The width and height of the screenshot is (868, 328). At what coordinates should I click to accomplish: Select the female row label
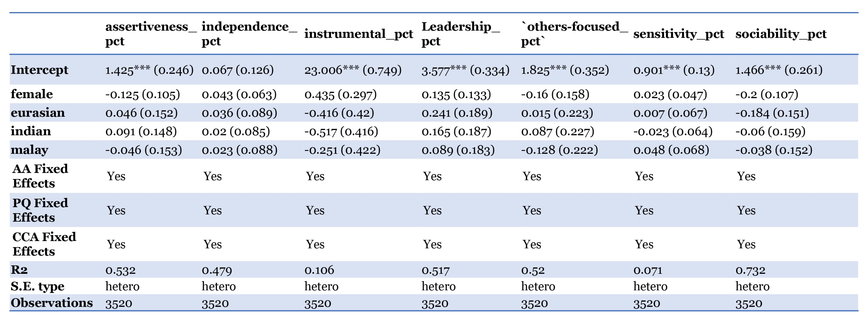tap(32, 94)
